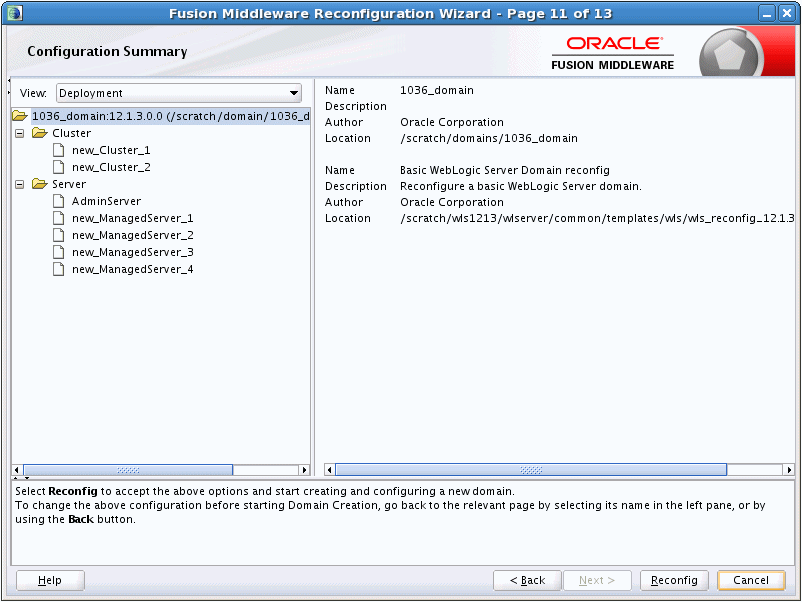Select new_Cluster_1 in the tree
802x602 pixels.
[x=111, y=150]
